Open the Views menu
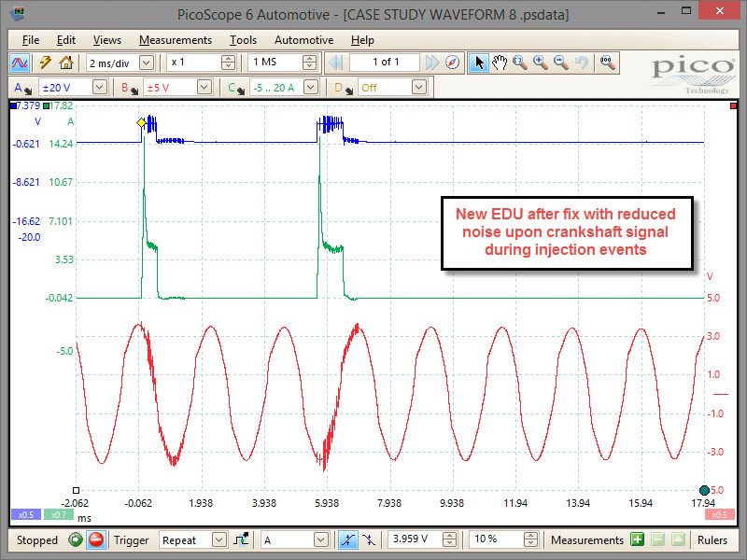Screen dimensions: 747x560 107,40
